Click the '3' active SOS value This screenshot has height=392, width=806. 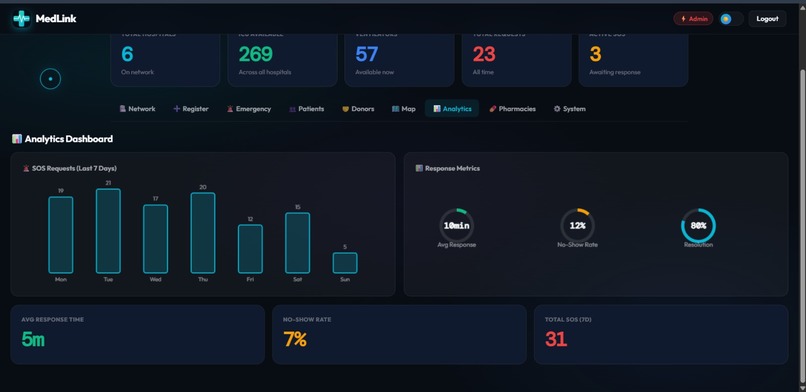tap(595, 54)
